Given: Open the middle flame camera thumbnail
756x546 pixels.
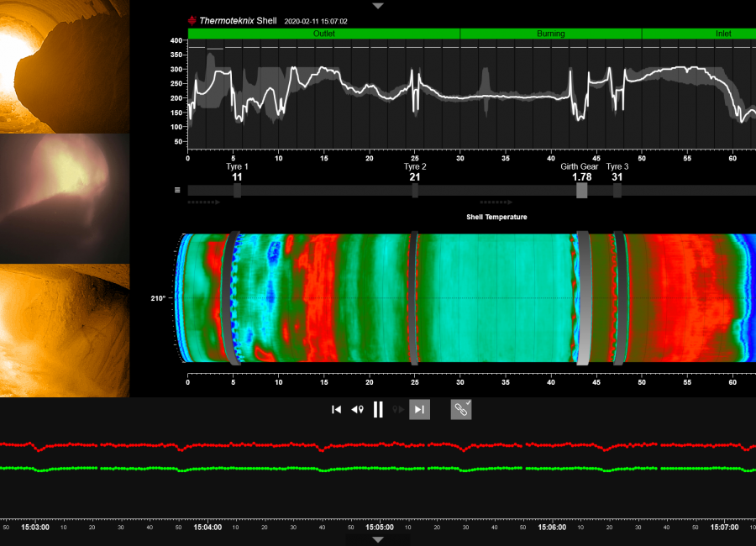Looking at the screenshot, I should (65, 198).
